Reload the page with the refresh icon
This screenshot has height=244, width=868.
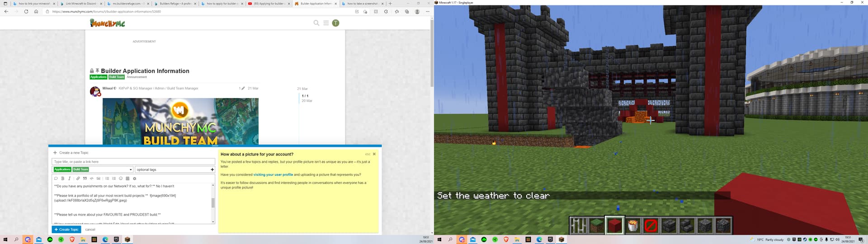click(26, 12)
